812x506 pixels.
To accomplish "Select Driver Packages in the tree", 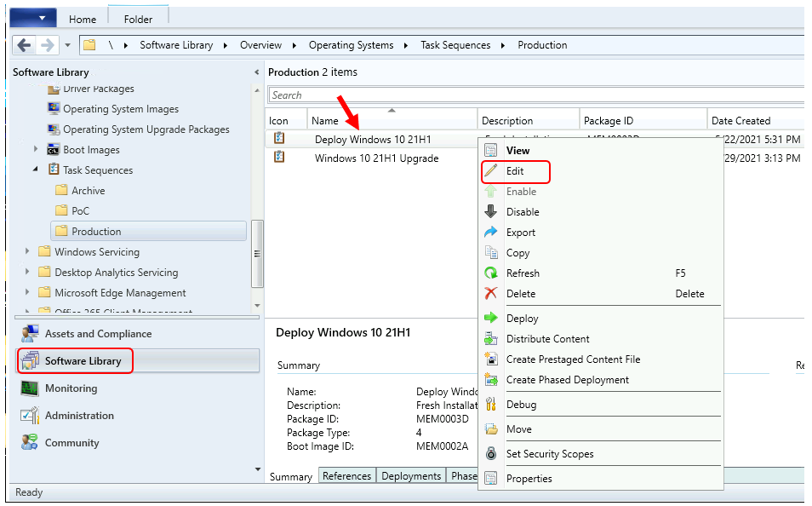I will coord(99,89).
